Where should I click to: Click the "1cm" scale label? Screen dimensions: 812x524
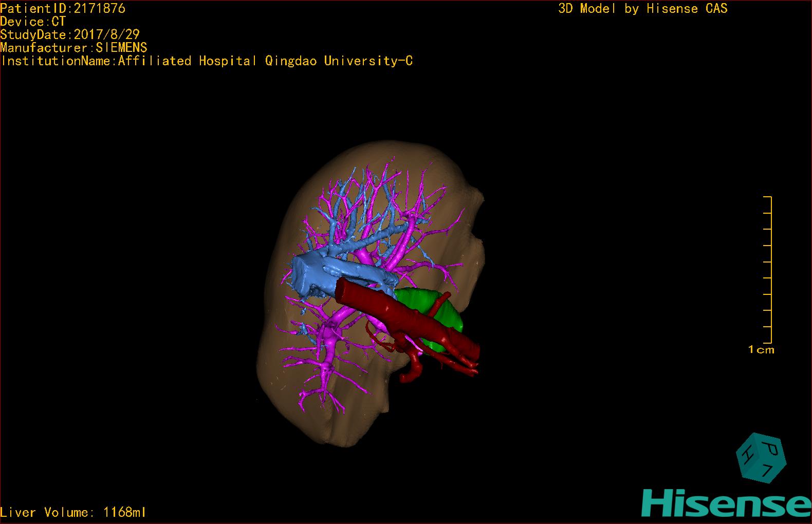pos(761,350)
